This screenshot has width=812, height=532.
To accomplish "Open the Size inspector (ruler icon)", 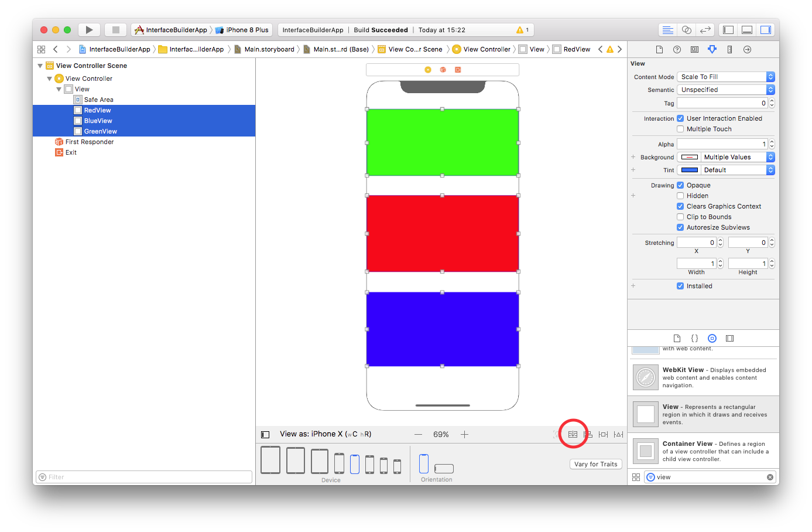I will click(729, 49).
